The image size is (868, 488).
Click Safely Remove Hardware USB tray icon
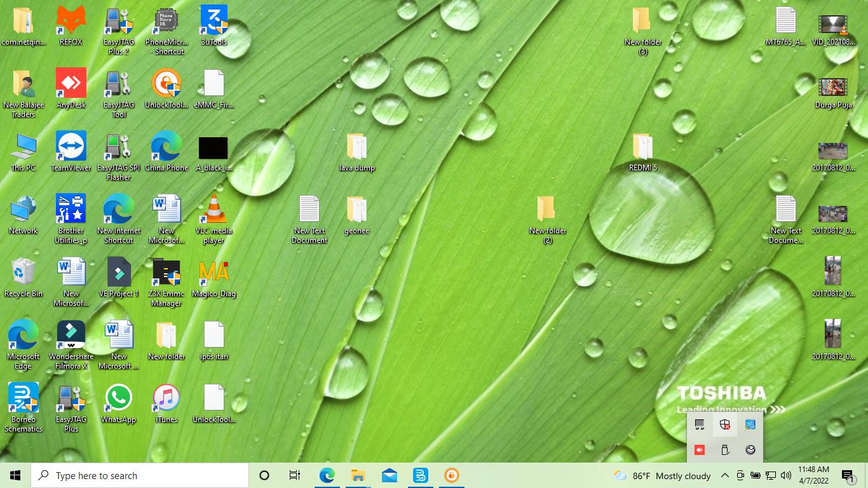click(725, 450)
